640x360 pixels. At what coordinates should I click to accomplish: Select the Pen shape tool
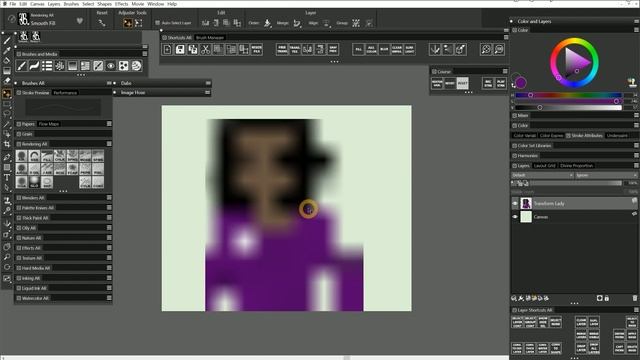point(7,157)
